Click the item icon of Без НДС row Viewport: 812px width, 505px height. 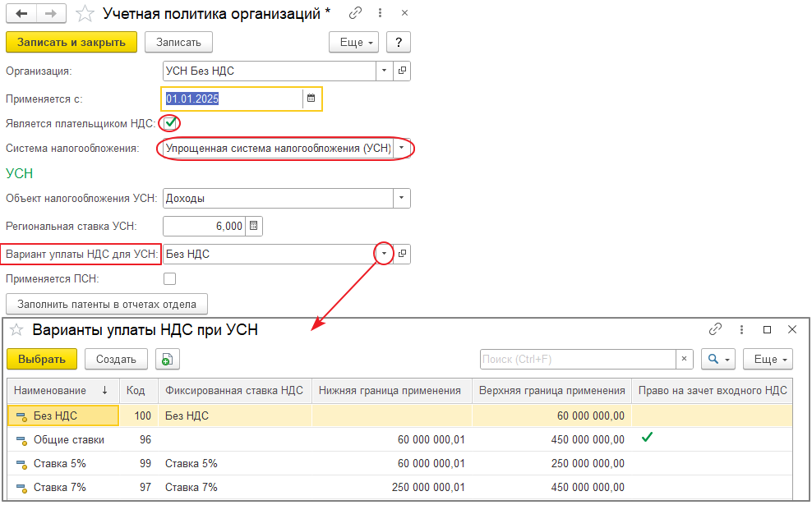click(x=21, y=416)
